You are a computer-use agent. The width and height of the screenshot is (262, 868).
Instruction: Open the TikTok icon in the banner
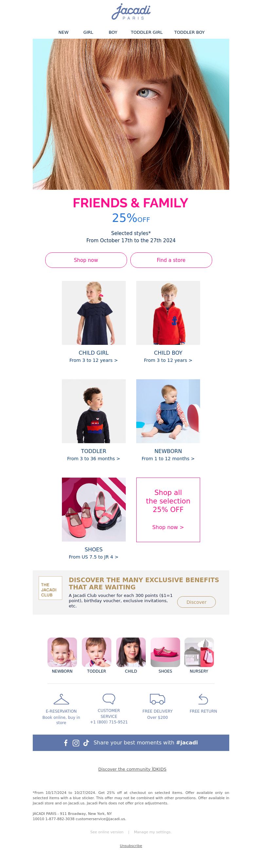(x=86, y=743)
